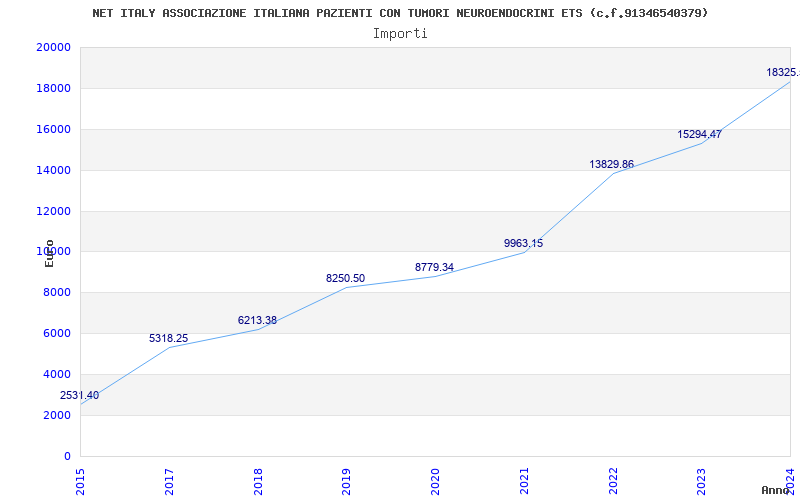Click the 2024 x-axis year label

[790, 481]
